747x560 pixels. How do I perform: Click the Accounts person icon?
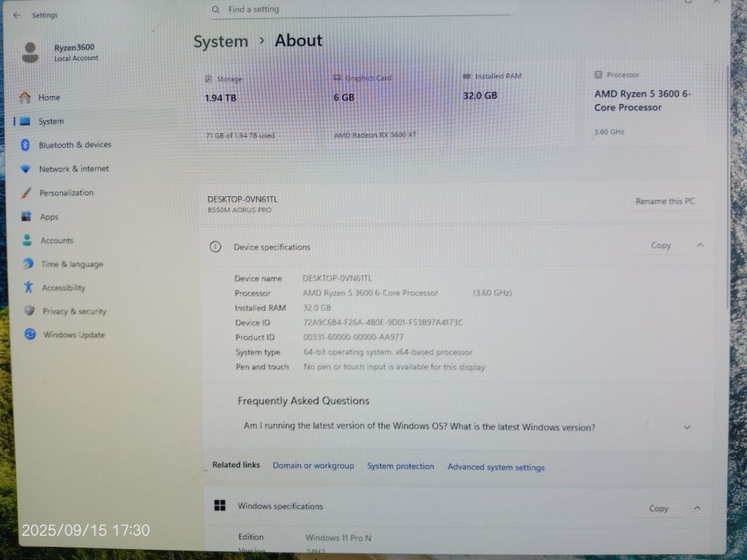[x=27, y=240]
